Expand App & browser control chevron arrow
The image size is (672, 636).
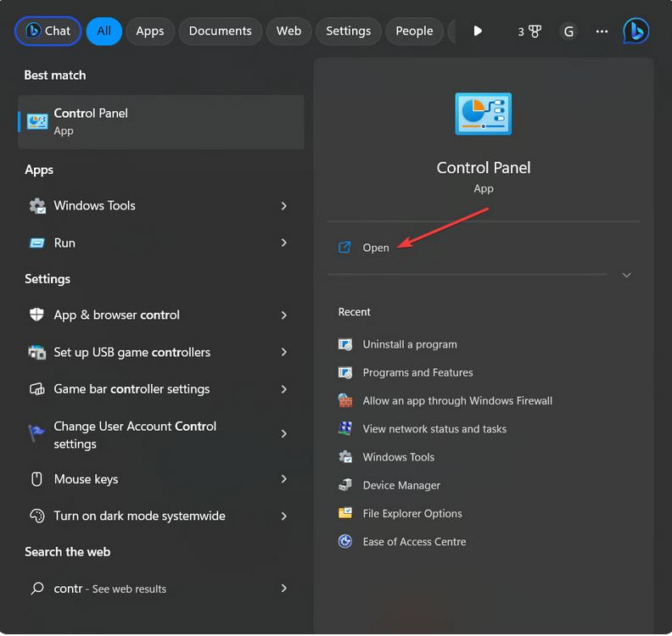point(283,315)
